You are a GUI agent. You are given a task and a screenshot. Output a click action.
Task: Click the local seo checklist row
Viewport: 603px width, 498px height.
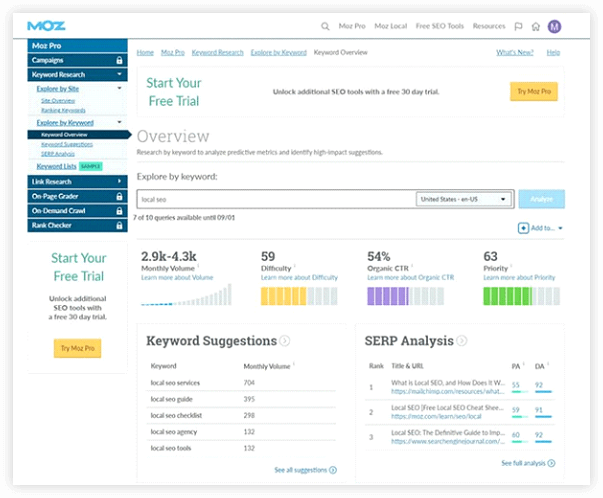[241, 416]
